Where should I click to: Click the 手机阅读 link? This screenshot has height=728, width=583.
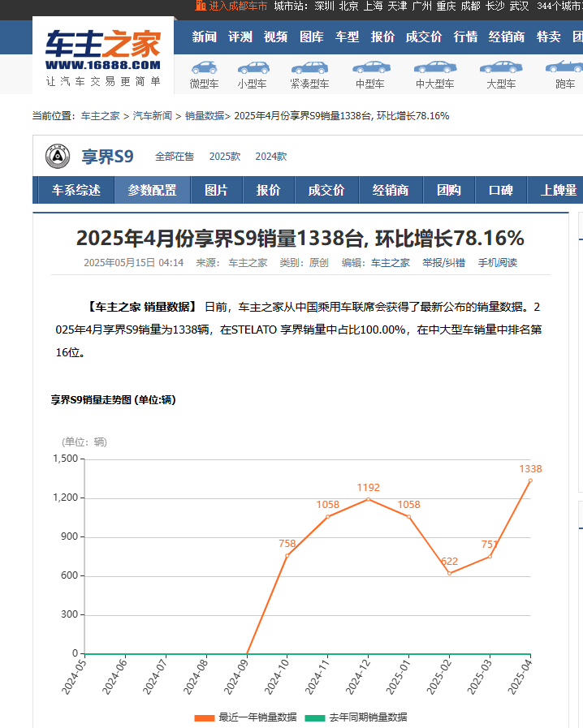pos(498,263)
